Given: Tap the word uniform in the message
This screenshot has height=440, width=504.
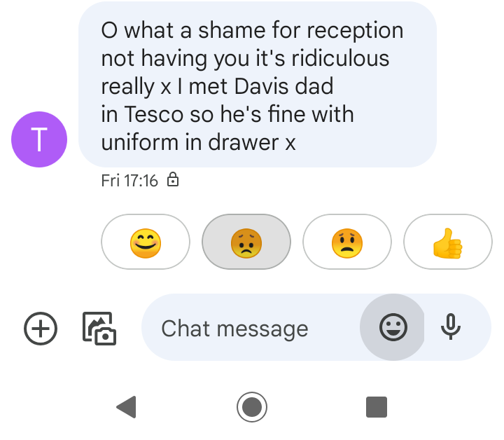Looking at the screenshot, I should (140, 142).
